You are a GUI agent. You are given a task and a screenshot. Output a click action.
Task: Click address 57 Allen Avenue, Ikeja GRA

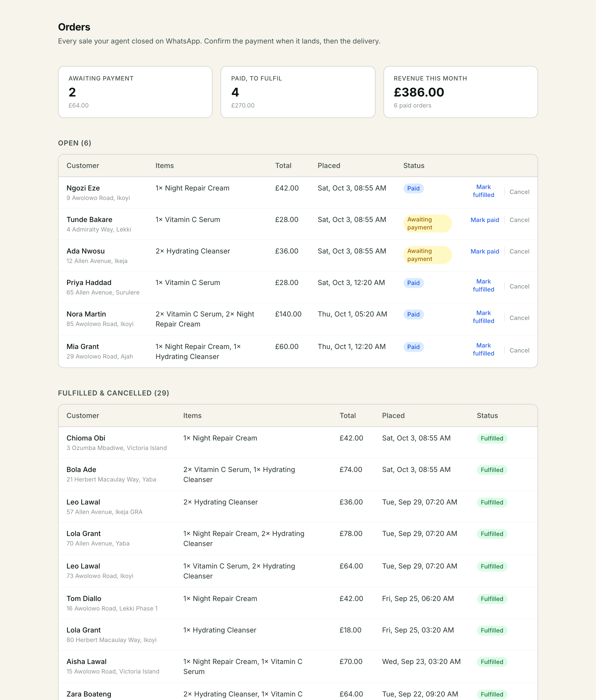(x=104, y=512)
